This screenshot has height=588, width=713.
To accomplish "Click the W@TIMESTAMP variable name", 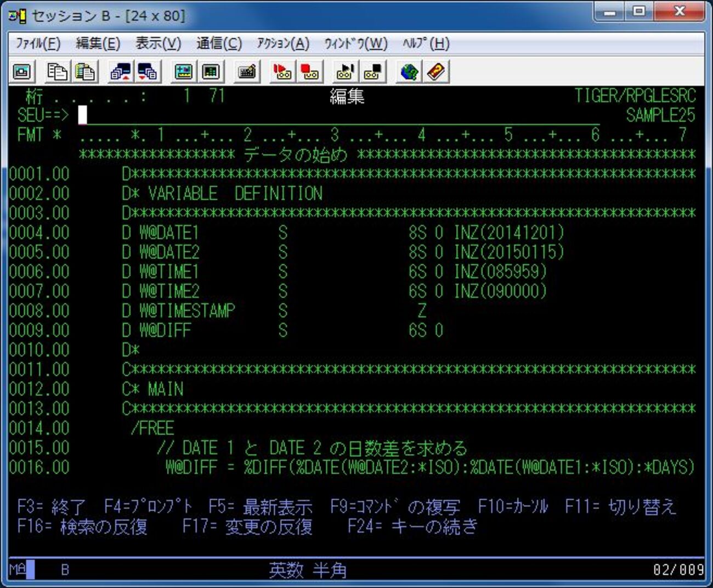I will (187, 311).
